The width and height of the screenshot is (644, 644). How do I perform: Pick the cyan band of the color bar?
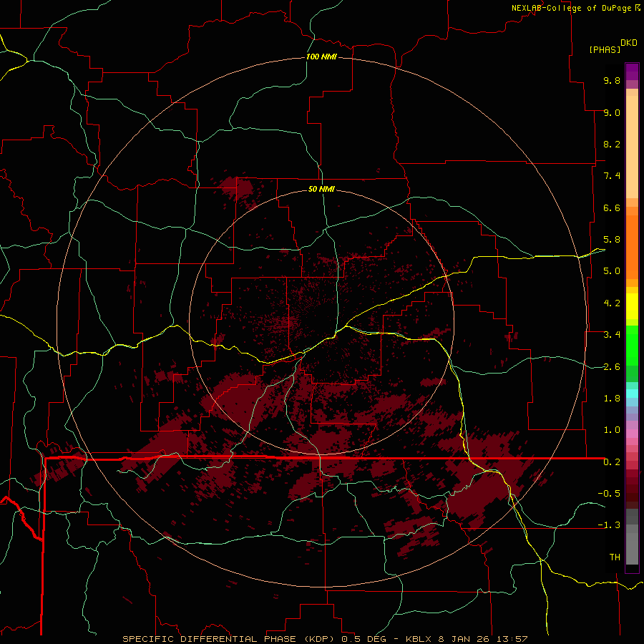[x=632, y=394]
